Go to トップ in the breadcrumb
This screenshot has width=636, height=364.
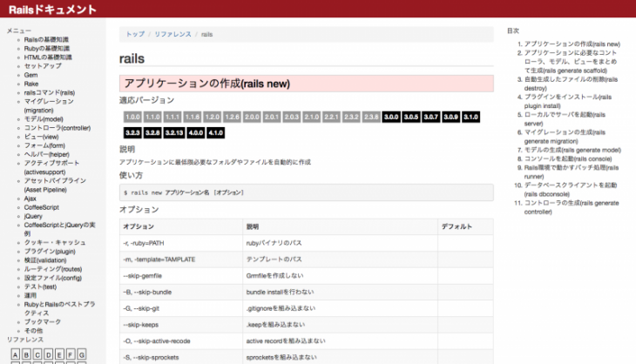[x=135, y=34]
